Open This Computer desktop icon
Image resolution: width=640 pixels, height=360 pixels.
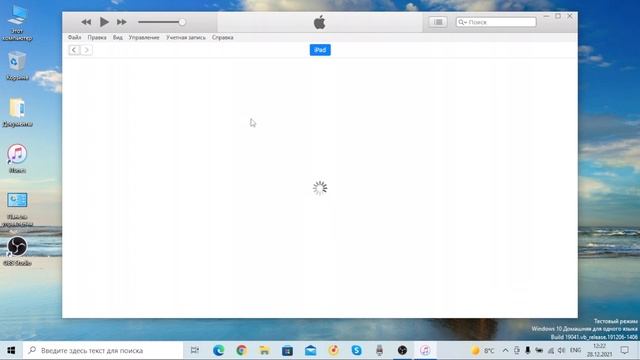tap(17, 22)
